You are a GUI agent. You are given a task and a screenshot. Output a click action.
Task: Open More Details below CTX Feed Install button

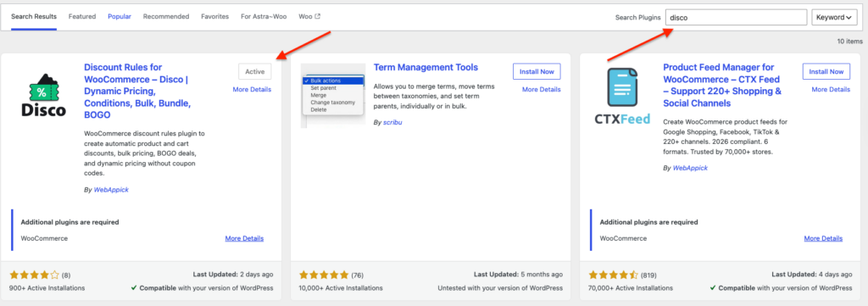pos(831,89)
